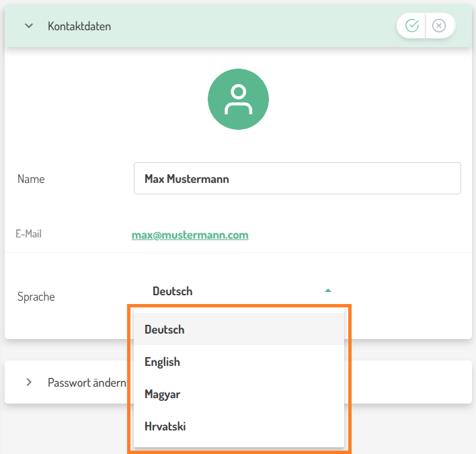
Task: Click the selected Deutsch value in Sprache field
Action: (173, 291)
